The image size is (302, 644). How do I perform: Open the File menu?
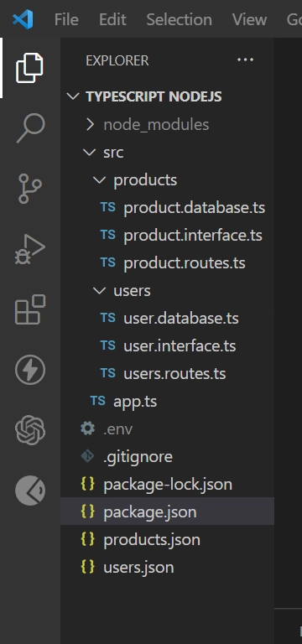tap(66, 19)
